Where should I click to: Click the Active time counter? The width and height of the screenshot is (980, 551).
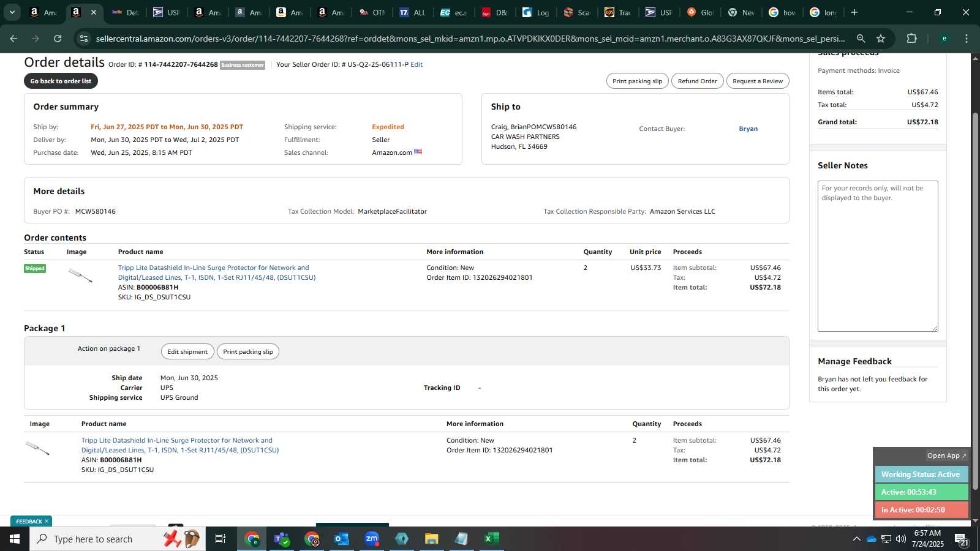[x=921, y=492]
